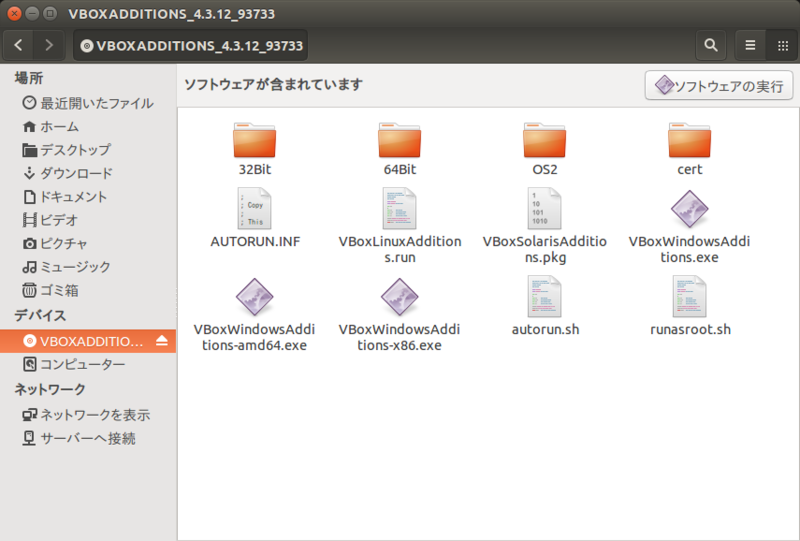The height and width of the screenshot is (541, 800).
Task: Open ピクチャ in sidebar
Action: [88, 243]
